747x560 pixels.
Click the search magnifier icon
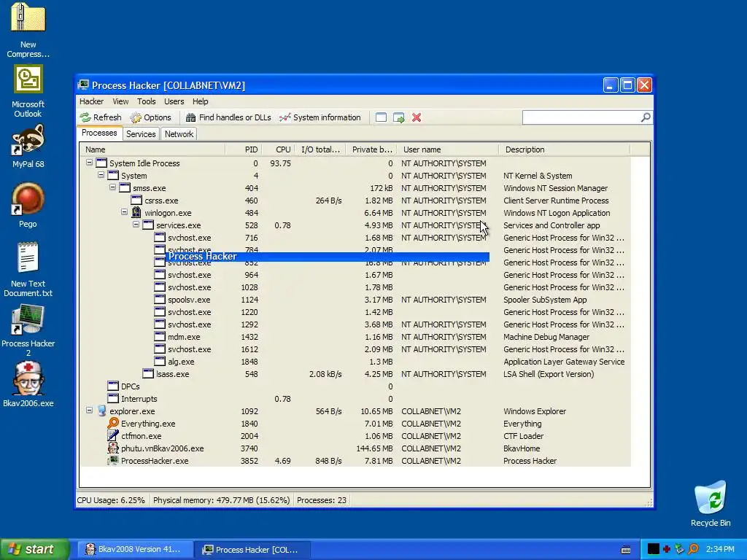(x=646, y=117)
